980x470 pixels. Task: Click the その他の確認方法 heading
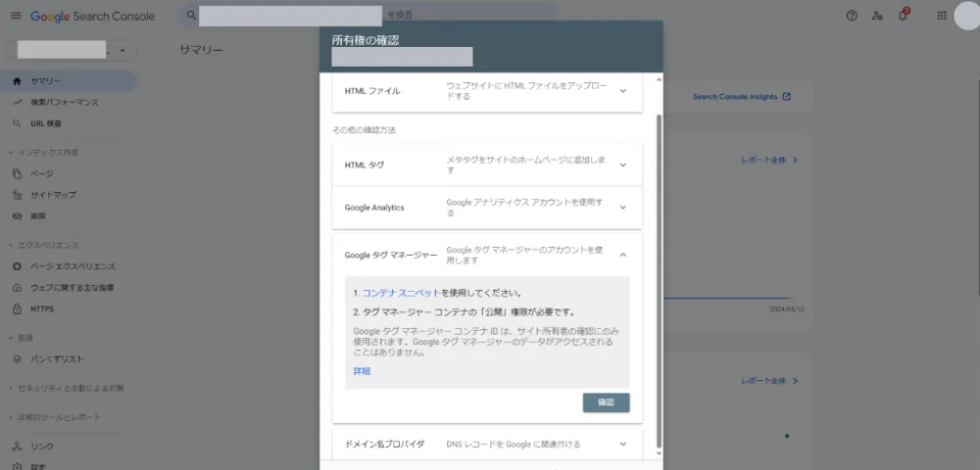[x=365, y=130]
